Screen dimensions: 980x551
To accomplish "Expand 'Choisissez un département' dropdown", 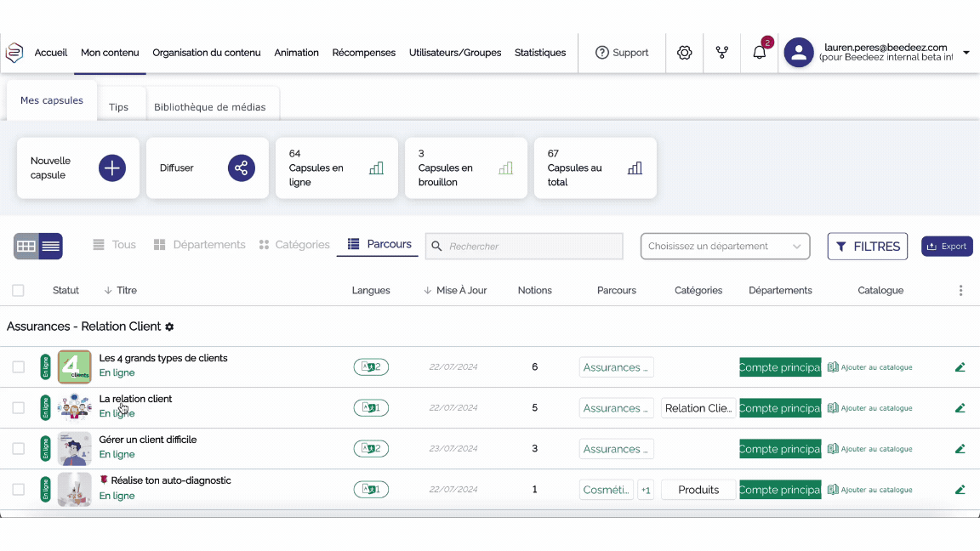I will [x=725, y=247].
